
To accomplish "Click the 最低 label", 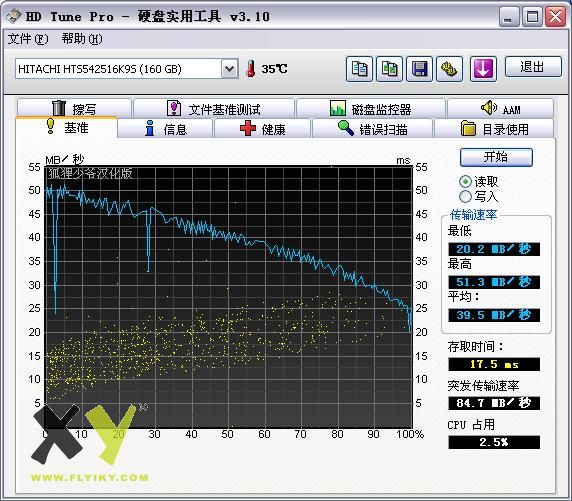I will click(459, 231).
